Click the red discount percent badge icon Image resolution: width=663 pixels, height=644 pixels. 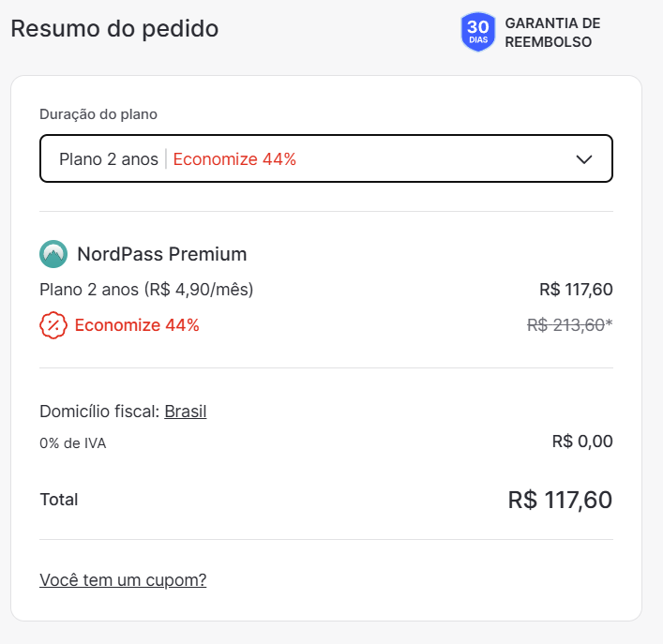[53, 325]
